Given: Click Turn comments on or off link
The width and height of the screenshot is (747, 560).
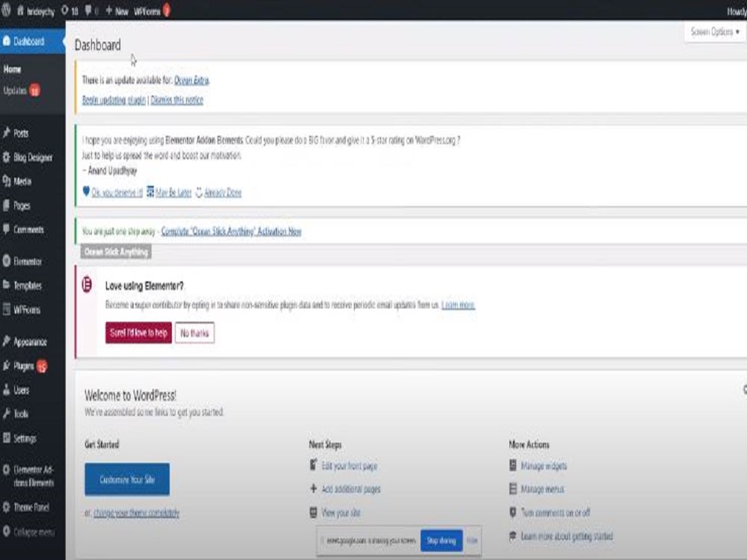Looking at the screenshot, I should [x=556, y=513].
